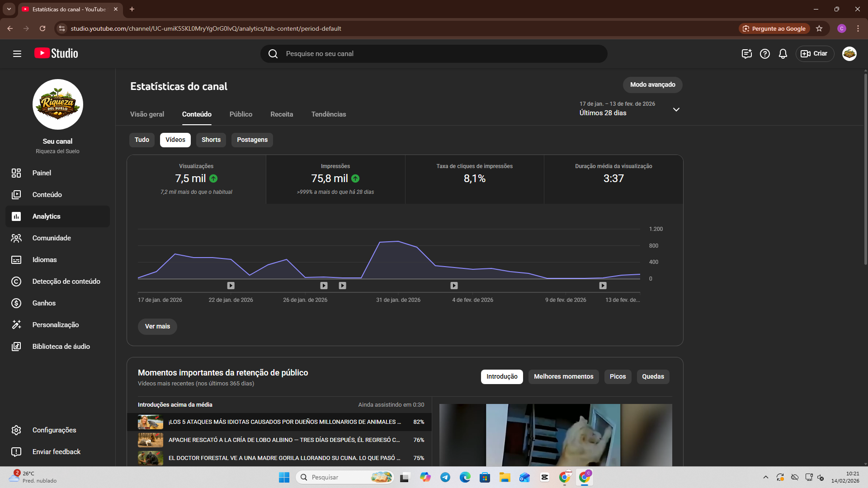Image resolution: width=868 pixels, height=488 pixels.
Task: Click the Modo avançado button
Action: click(x=652, y=85)
